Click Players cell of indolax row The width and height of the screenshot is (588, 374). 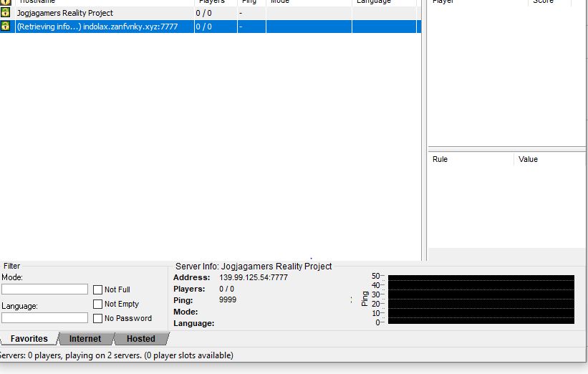[216, 27]
